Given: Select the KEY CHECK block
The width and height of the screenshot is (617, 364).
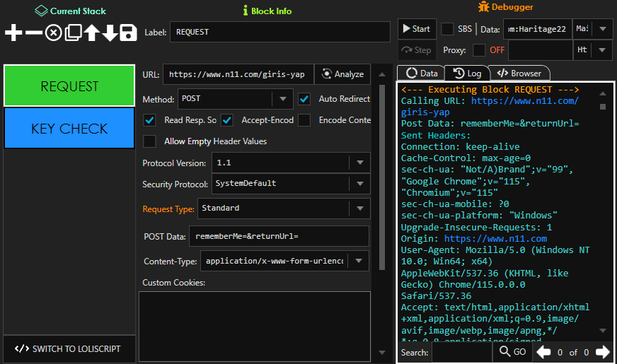Looking at the screenshot, I should (x=69, y=129).
